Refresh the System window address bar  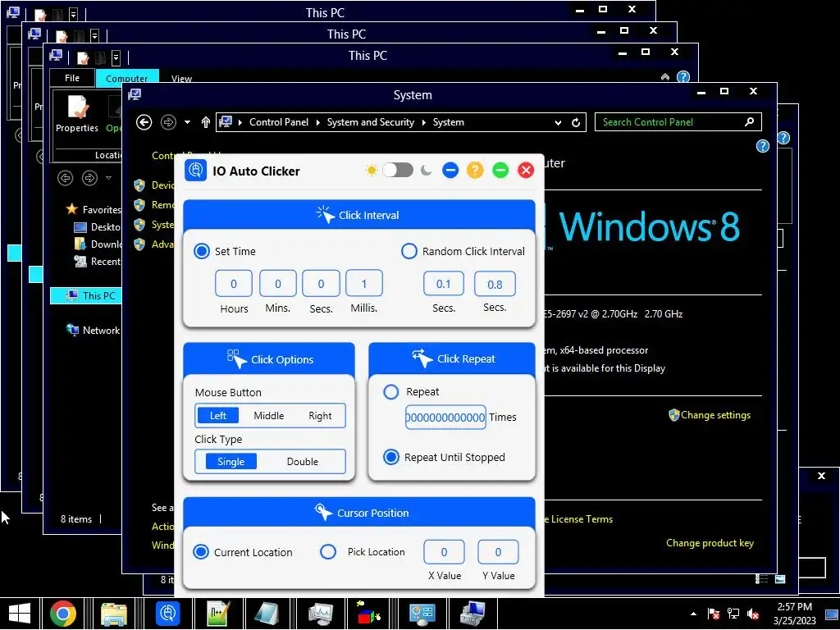coord(576,122)
